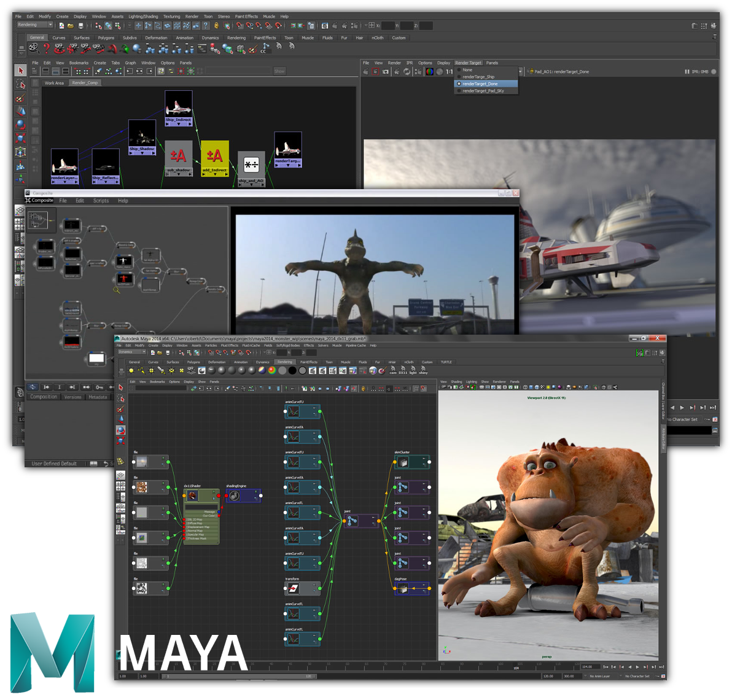Select the dx11Shader node in node editor

[x=201, y=516]
